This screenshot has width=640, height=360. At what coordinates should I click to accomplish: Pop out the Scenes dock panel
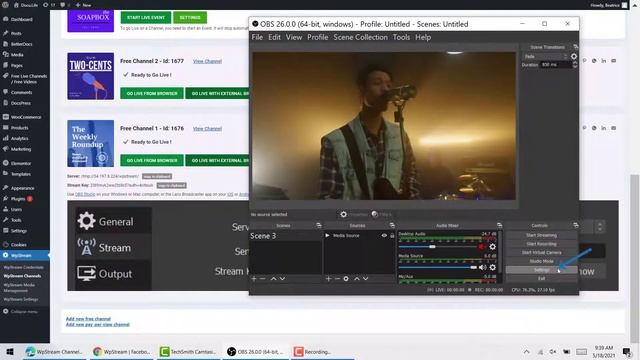point(319,225)
